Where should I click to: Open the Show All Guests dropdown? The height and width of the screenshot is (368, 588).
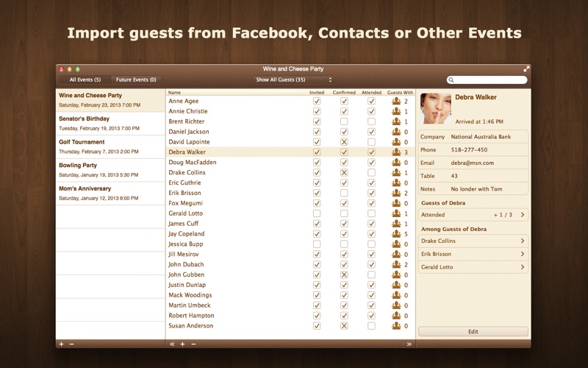pos(293,79)
